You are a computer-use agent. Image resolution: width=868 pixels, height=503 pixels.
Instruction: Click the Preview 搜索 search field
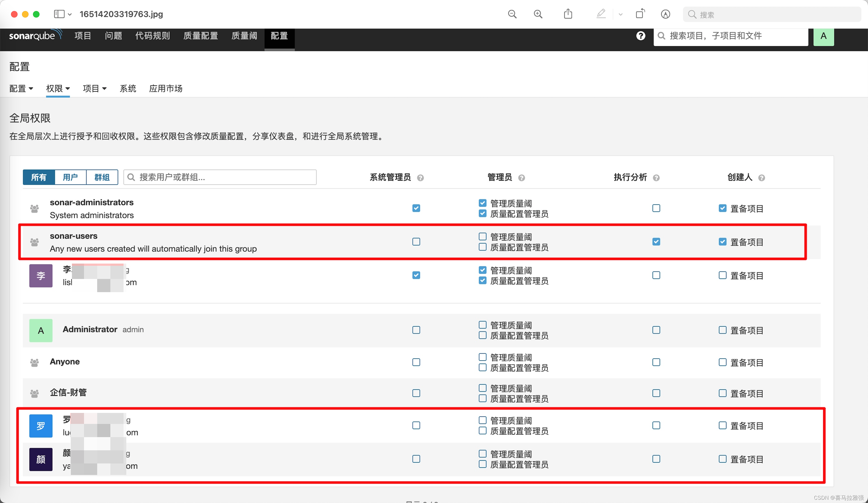772,15
